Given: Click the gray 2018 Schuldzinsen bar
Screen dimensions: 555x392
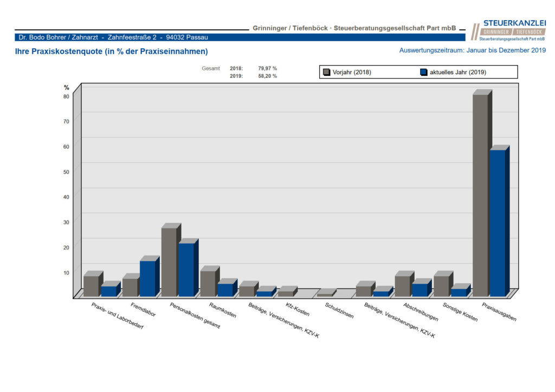Looking at the screenshot, I should click(x=325, y=295).
